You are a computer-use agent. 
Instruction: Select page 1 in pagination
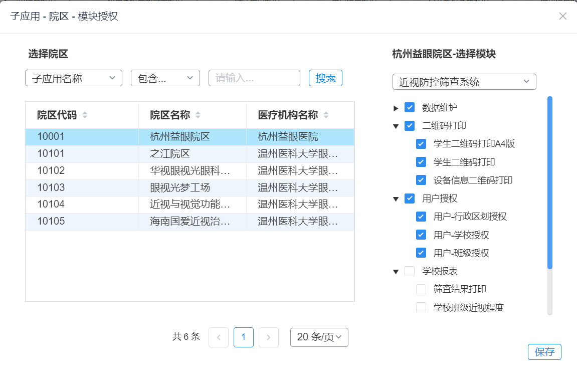click(244, 337)
